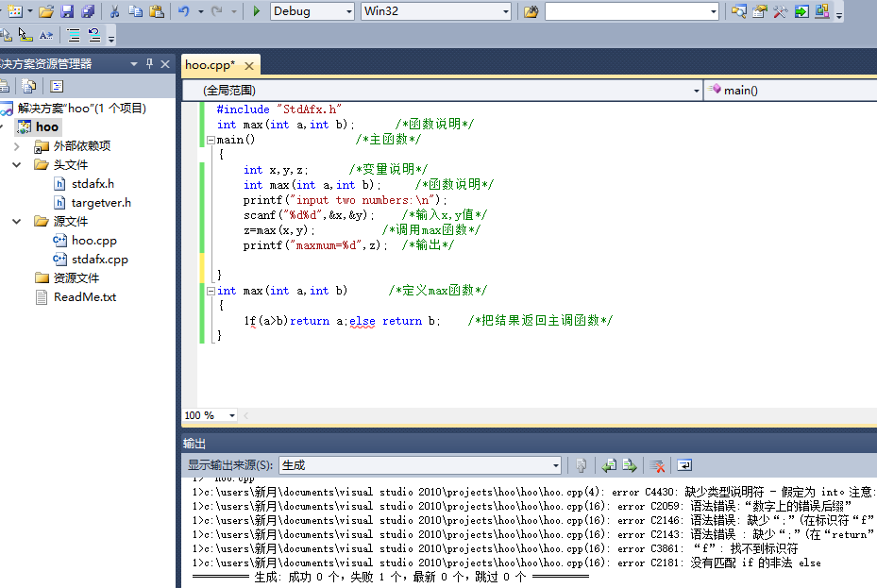This screenshot has height=588, width=877.
Task: Click the green arrow Start Page icon
Action: point(801,11)
